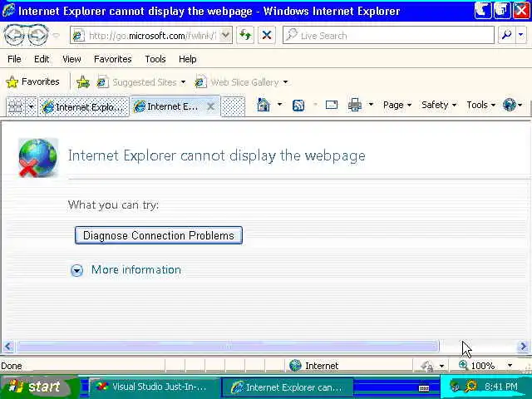Image resolution: width=532 pixels, height=399 pixels.
Task: Click the 'Done' status bar text
Action: tap(12, 366)
